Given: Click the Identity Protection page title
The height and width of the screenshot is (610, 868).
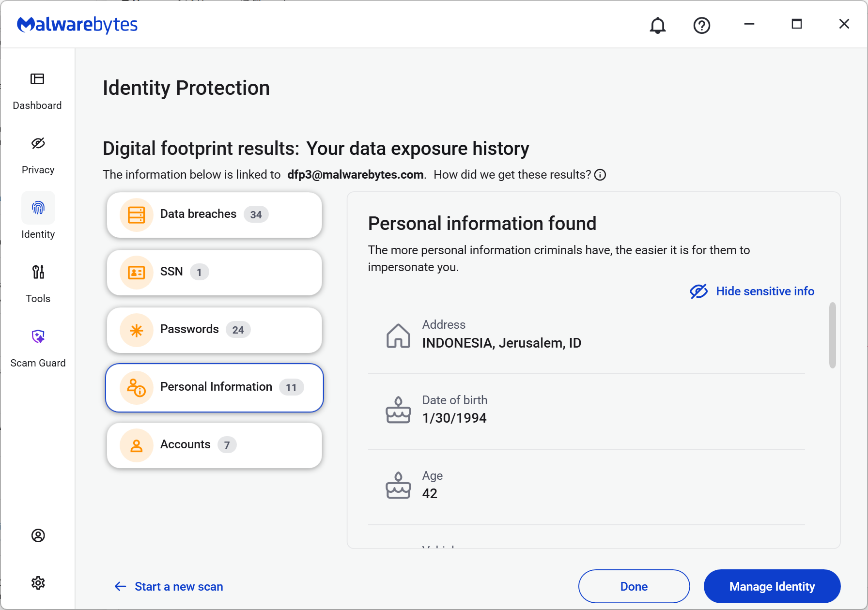Looking at the screenshot, I should click(186, 88).
